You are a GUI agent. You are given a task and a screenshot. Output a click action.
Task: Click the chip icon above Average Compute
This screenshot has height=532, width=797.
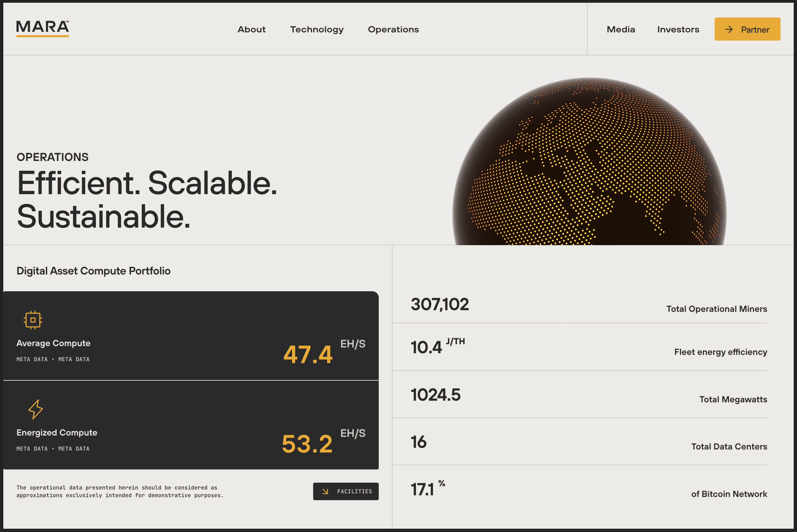point(33,319)
